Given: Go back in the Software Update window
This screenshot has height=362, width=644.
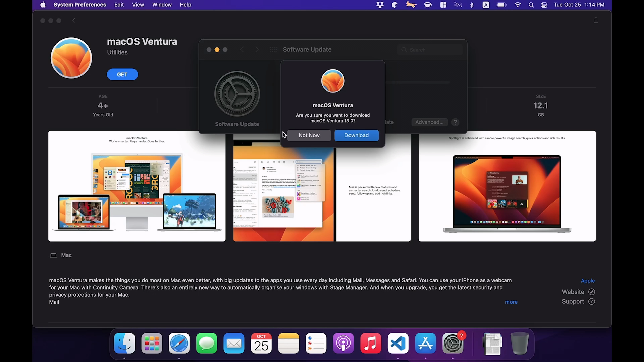Looking at the screenshot, I should click(x=242, y=50).
